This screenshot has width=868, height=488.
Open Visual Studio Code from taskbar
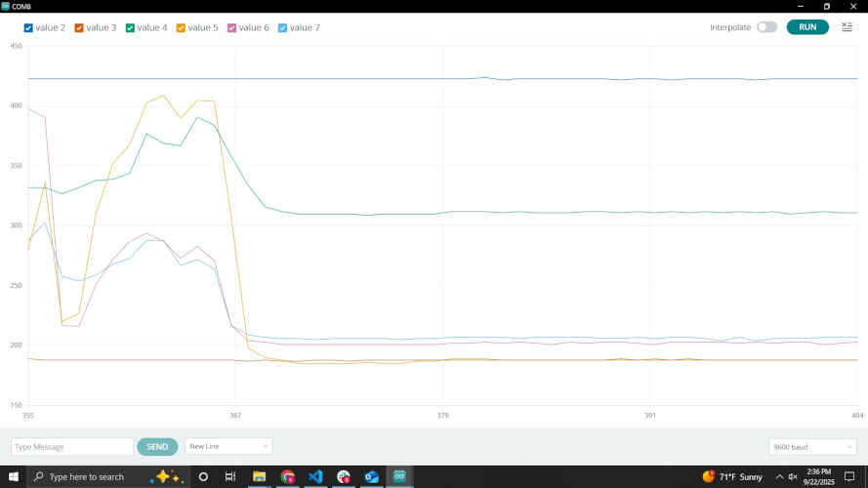tap(314, 476)
